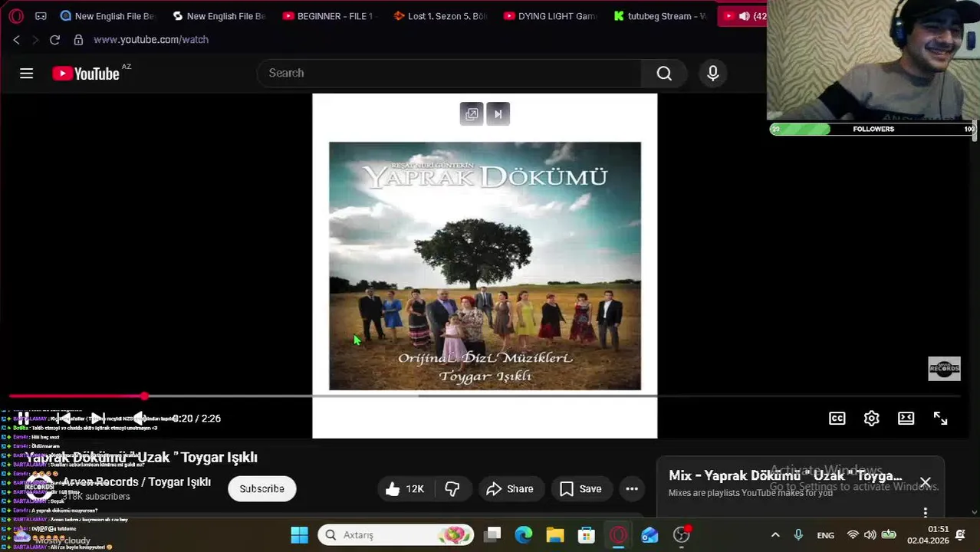Viewport: 980px width, 552px height.
Task: Click the magnifier search button on YouTube
Action: click(x=664, y=73)
